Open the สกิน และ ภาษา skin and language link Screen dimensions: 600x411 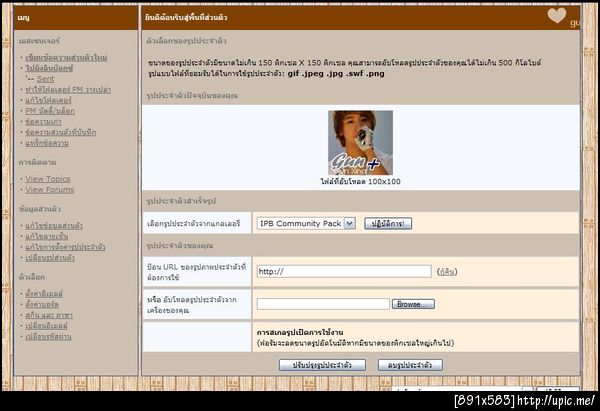coord(49,315)
